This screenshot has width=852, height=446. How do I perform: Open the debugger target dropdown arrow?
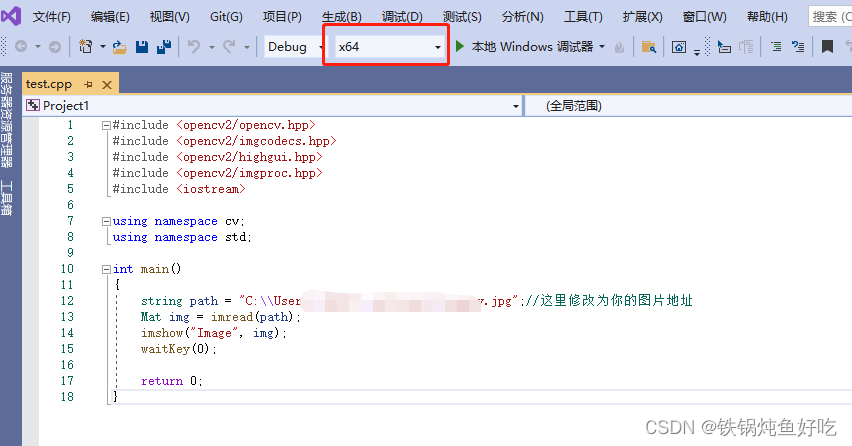pos(602,47)
